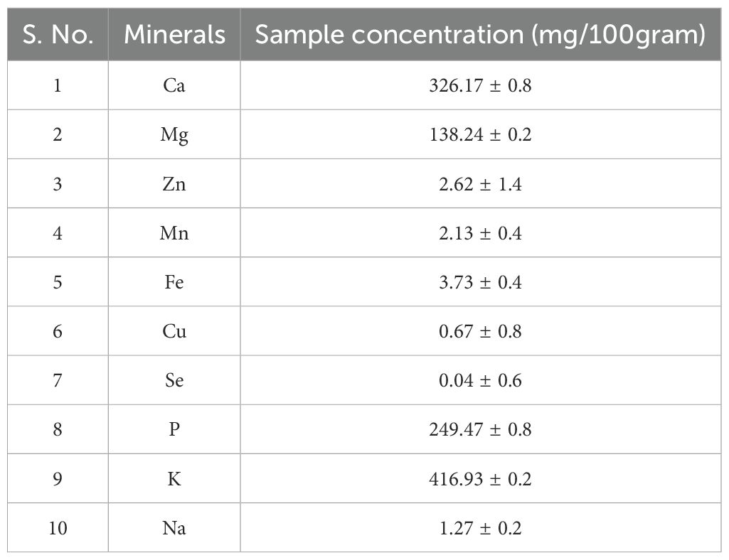Click serial number 10 cell
Image resolution: width=729 pixels, height=560 pixels.
point(58,528)
